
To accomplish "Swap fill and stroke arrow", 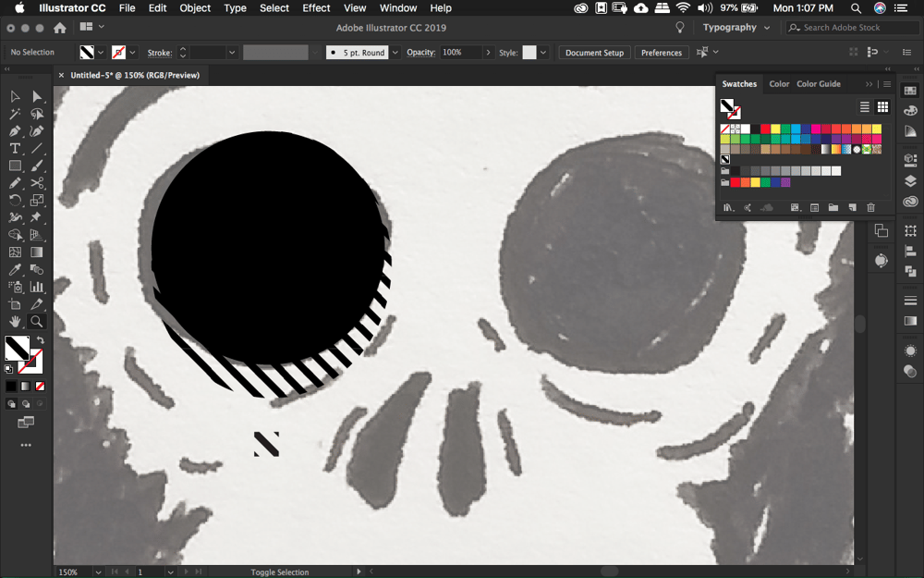I will [40, 339].
